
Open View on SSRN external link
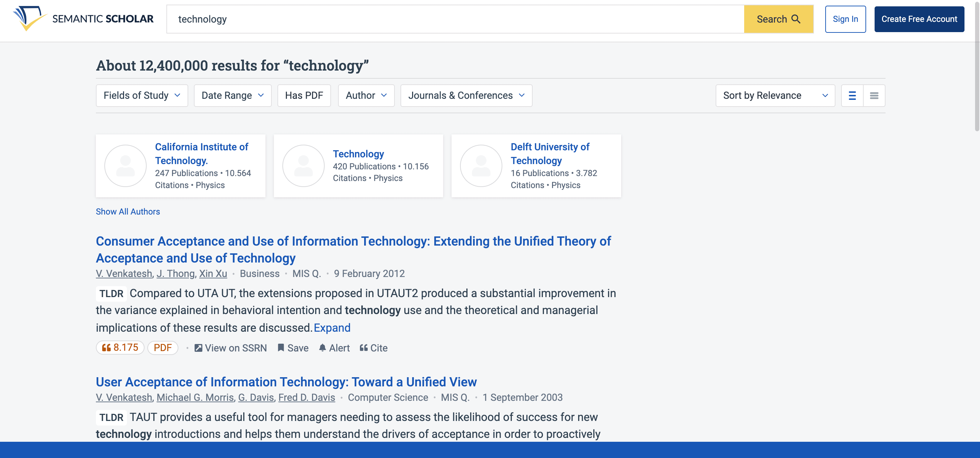point(231,348)
